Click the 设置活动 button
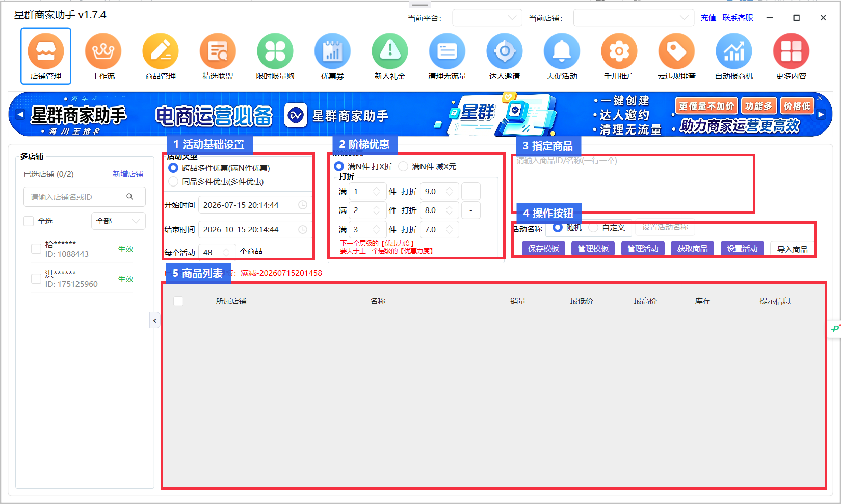 click(742, 248)
